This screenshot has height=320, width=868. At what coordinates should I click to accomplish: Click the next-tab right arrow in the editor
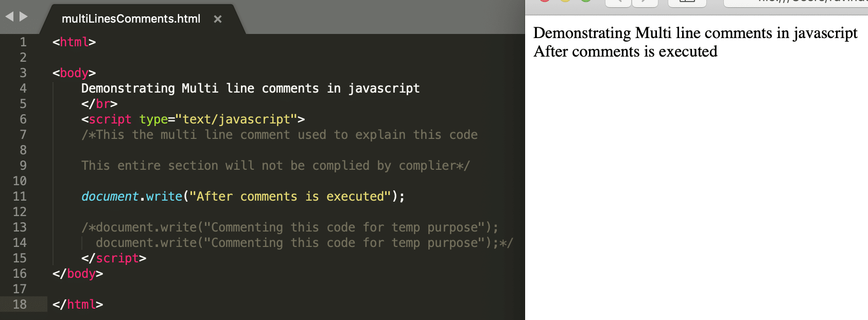pos(24,16)
